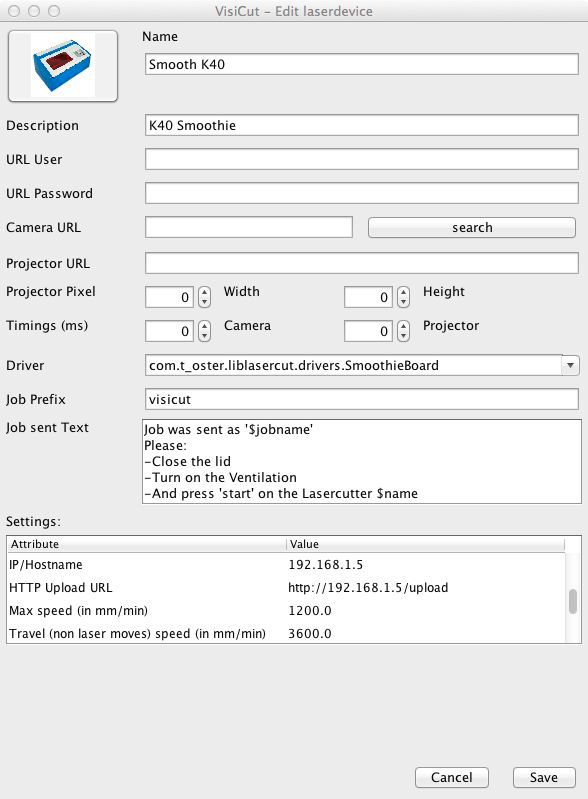Focus the Projector URL input field

[x=362, y=263]
